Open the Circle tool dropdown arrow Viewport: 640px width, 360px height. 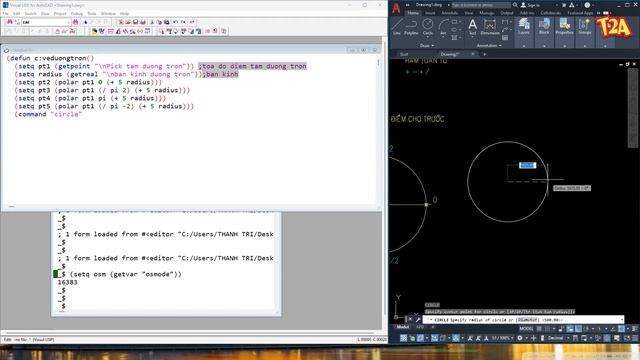coord(428,37)
